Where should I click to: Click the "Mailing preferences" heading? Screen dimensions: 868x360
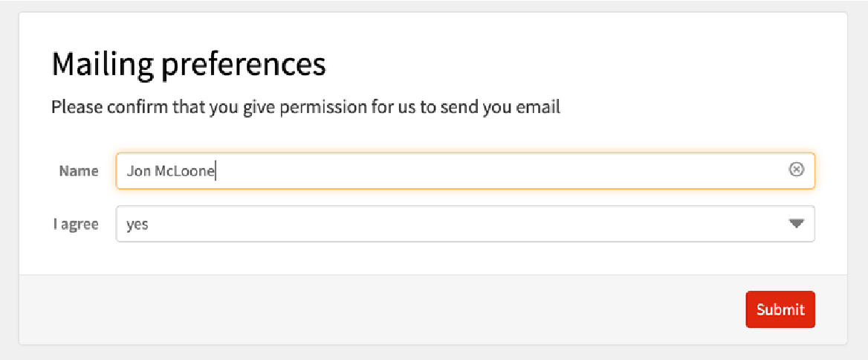(189, 65)
